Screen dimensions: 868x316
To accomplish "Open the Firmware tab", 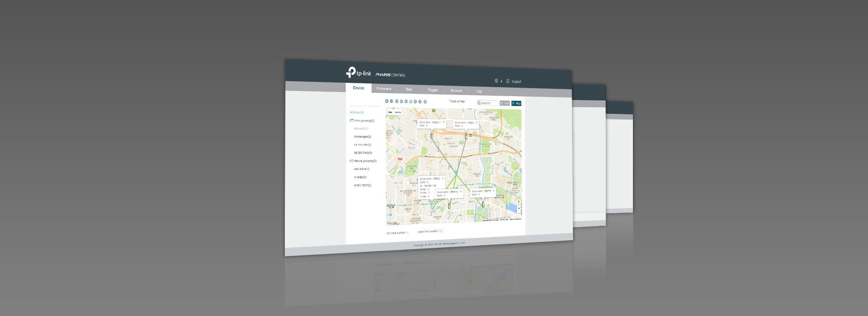I will coord(384,89).
